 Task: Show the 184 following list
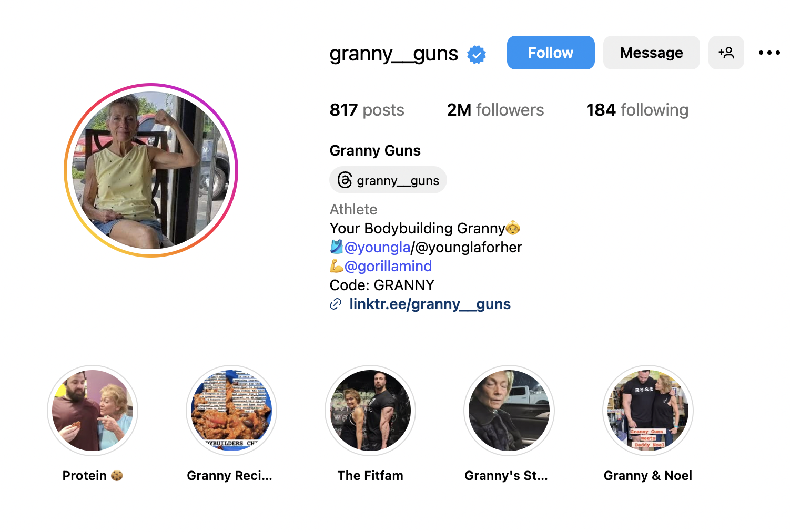coord(637,110)
